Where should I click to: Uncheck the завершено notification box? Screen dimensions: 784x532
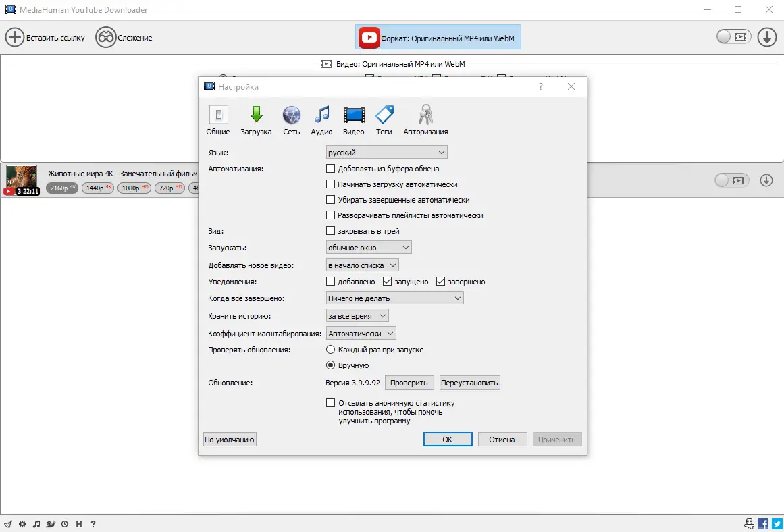440,281
